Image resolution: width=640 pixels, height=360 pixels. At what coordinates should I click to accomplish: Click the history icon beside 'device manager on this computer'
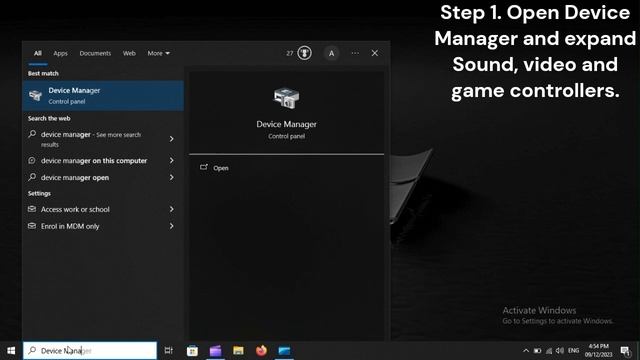click(x=32, y=160)
